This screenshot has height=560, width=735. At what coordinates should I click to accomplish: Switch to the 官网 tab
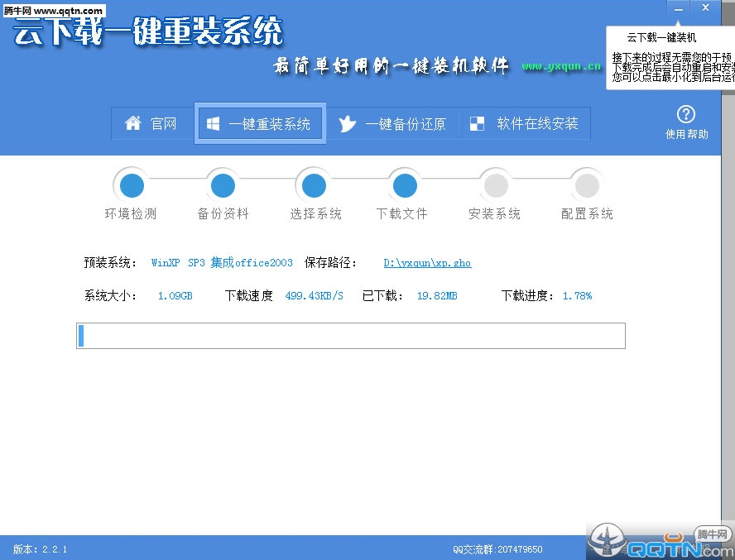[152, 124]
